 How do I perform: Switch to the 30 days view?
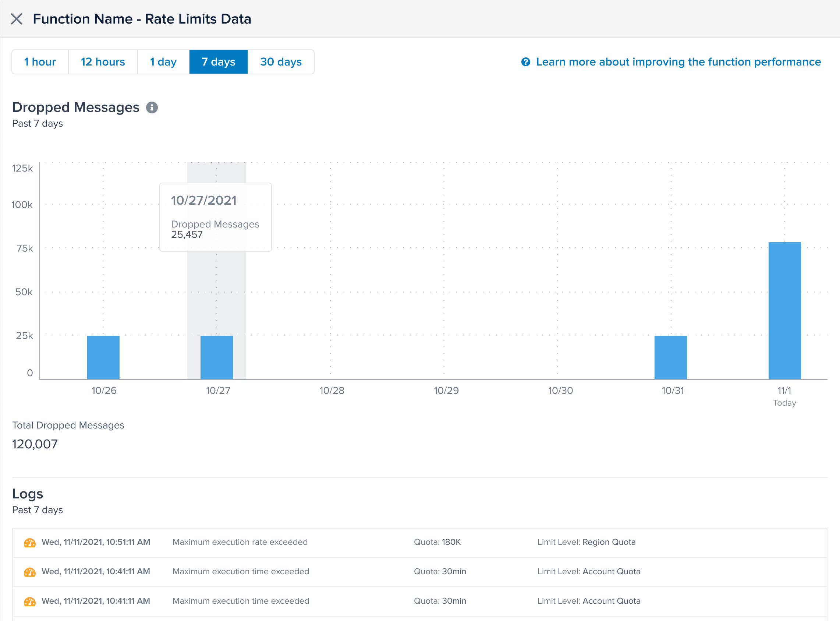click(x=281, y=62)
